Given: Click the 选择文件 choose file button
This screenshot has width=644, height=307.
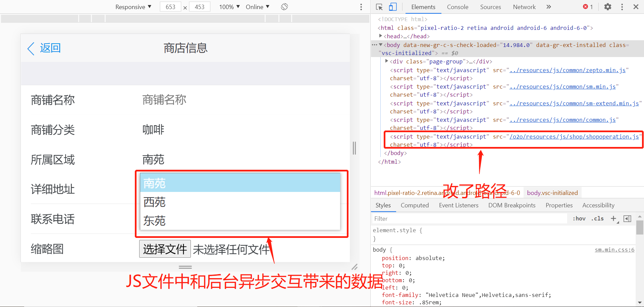Looking at the screenshot, I should (165, 249).
